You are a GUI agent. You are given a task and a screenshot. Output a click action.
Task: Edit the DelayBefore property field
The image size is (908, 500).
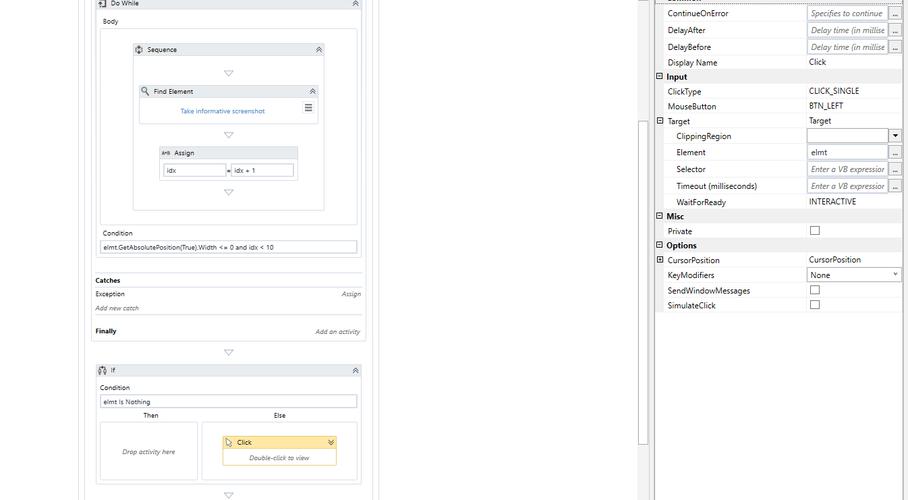tap(847, 47)
